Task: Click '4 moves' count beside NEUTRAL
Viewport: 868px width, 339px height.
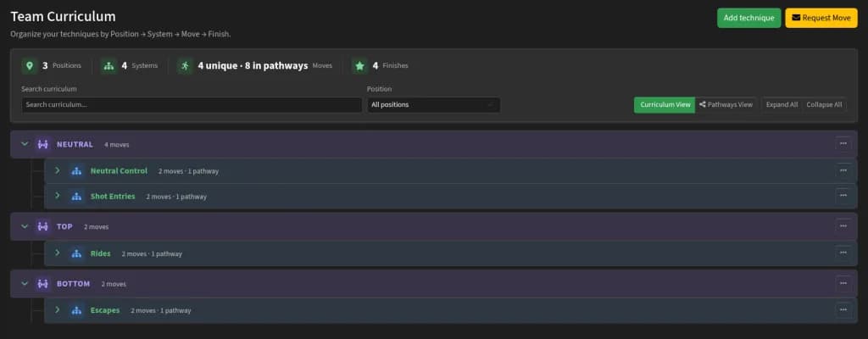Action: tap(117, 145)
